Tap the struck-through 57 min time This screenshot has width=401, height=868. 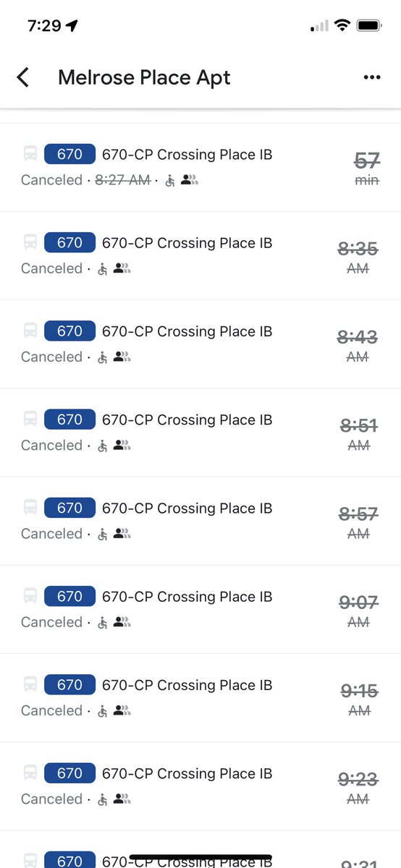(367, 169)
